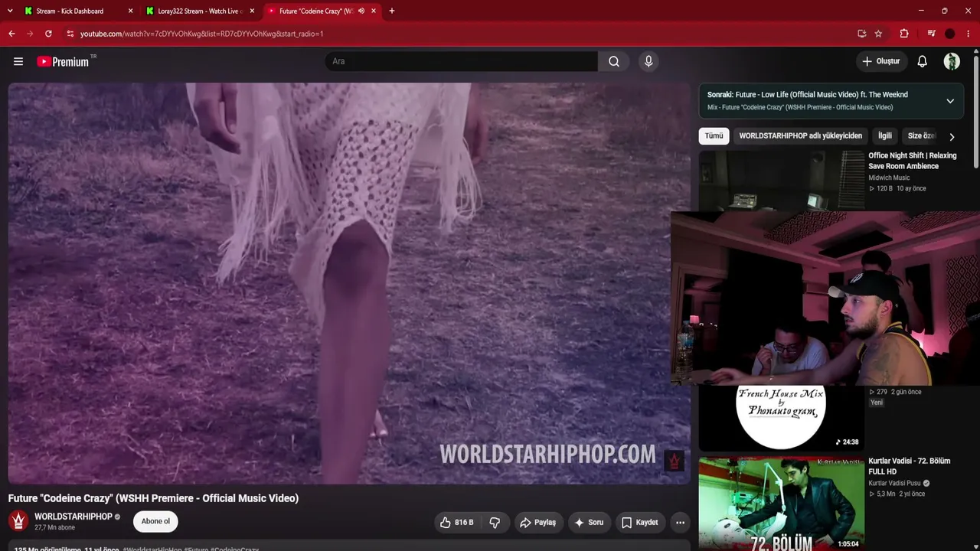Viewport: 980px width, 551px height.
Task: Open the YouTube guide hamburger menu
Action: click(18, 61)
